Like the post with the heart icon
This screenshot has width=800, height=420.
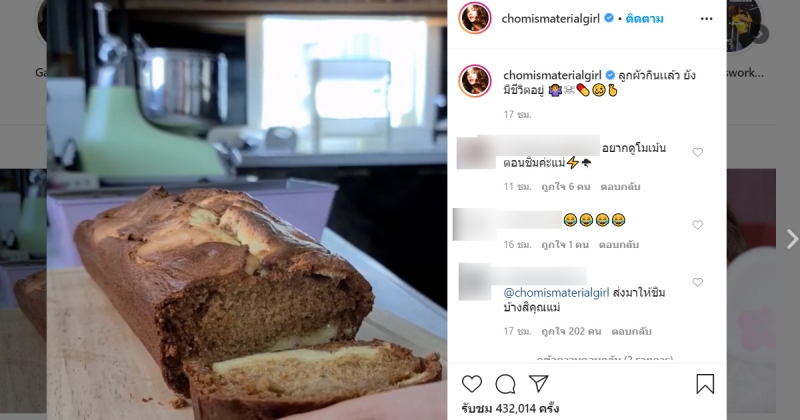click(471, 384)
